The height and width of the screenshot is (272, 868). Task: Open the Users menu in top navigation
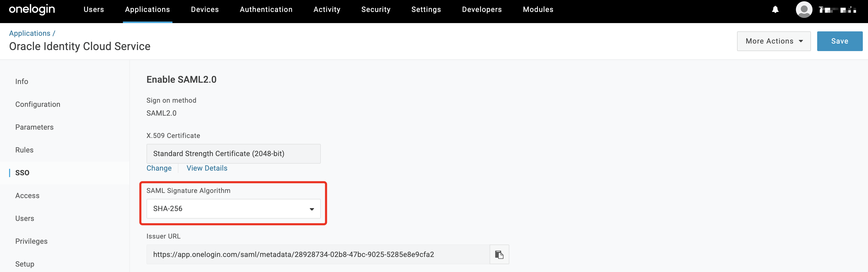coord(94,9)
